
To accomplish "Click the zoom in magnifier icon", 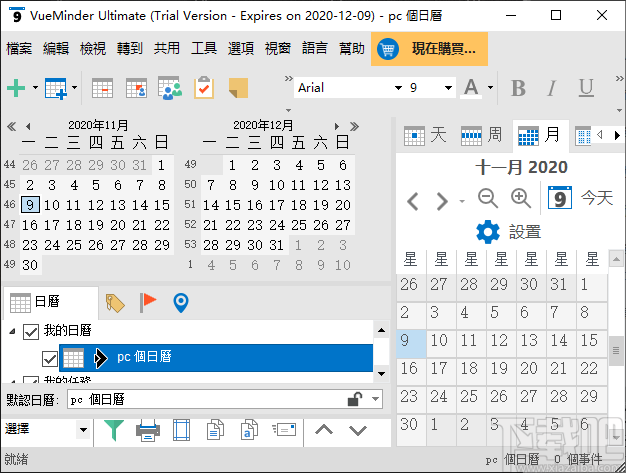I will [521, 198].
